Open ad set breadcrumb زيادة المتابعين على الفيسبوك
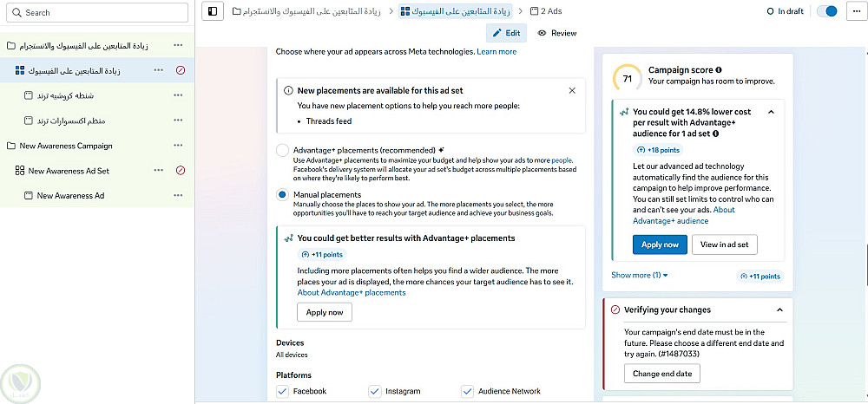 tap(456, 11)
